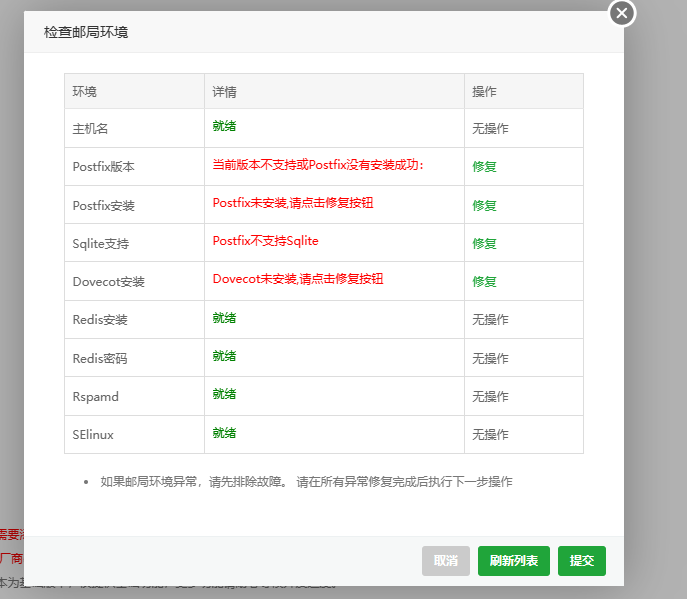Select the Dovecot安装 environment cell
687x599 pixels.
135,281
